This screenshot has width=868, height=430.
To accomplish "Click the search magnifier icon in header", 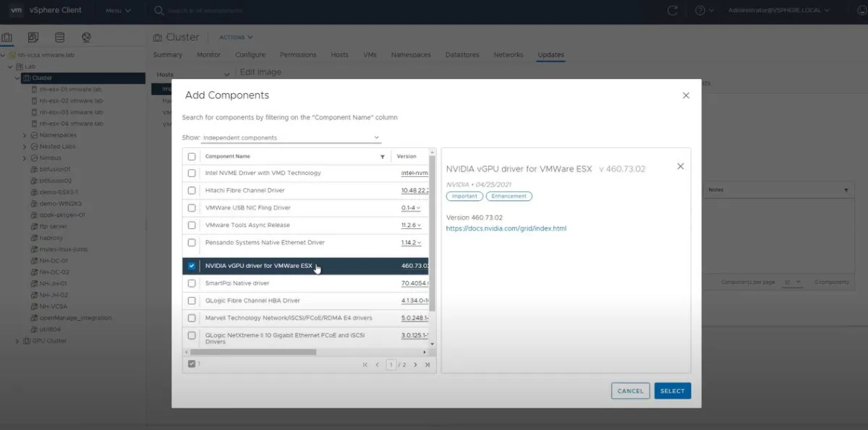I will click(x=159, y=11).
